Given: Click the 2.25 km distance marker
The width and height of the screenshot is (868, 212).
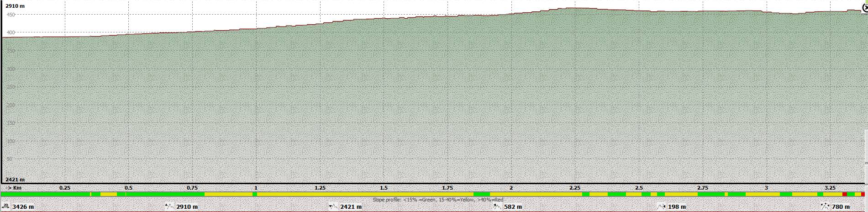Looking at the screenshot, I should [x=575, y=188].
